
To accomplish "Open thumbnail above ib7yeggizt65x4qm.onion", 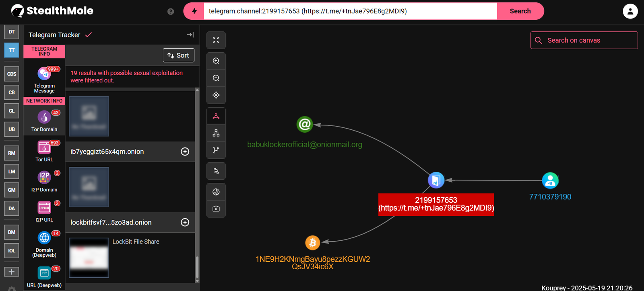I will [x=89, y=116].
